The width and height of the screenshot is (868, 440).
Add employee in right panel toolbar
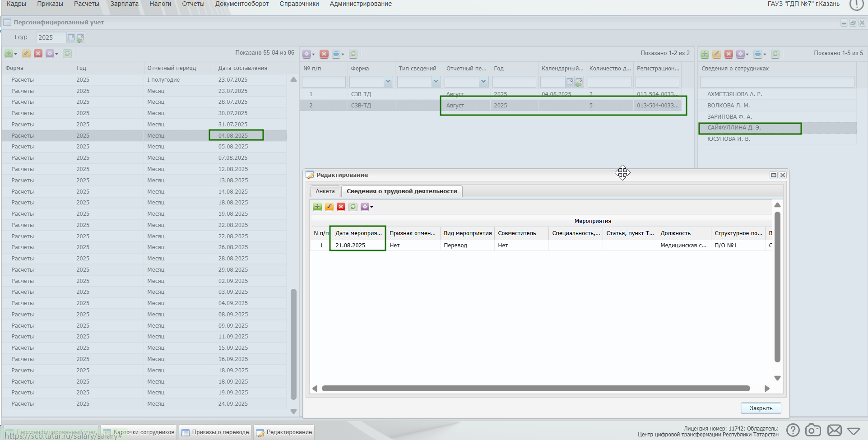click(x=705, y=54)
